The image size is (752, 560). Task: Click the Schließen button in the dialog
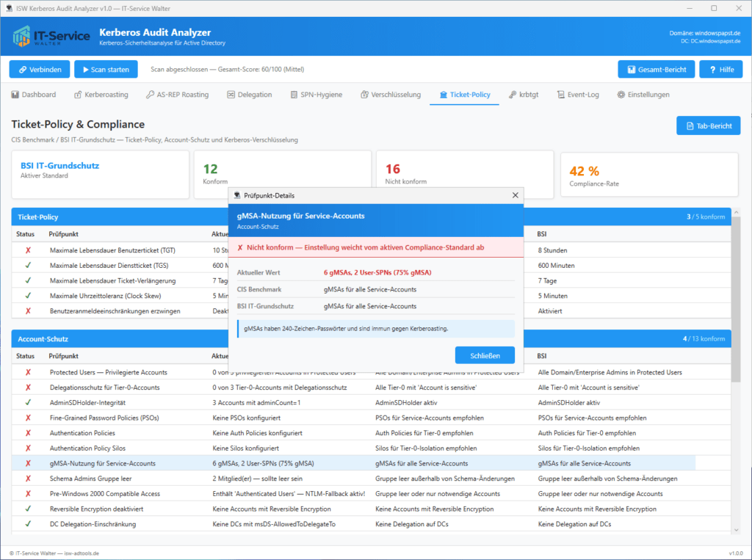pyautogui.click(x=485, y=354)
